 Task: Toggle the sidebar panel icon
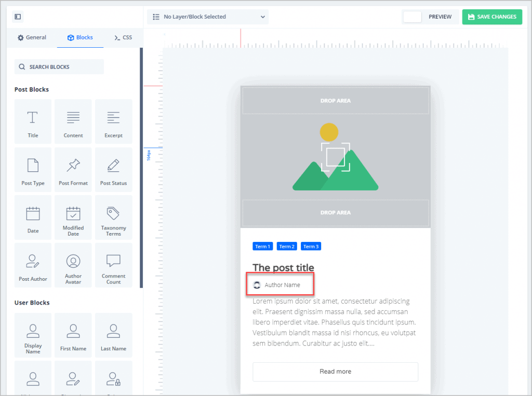[18, 17]
